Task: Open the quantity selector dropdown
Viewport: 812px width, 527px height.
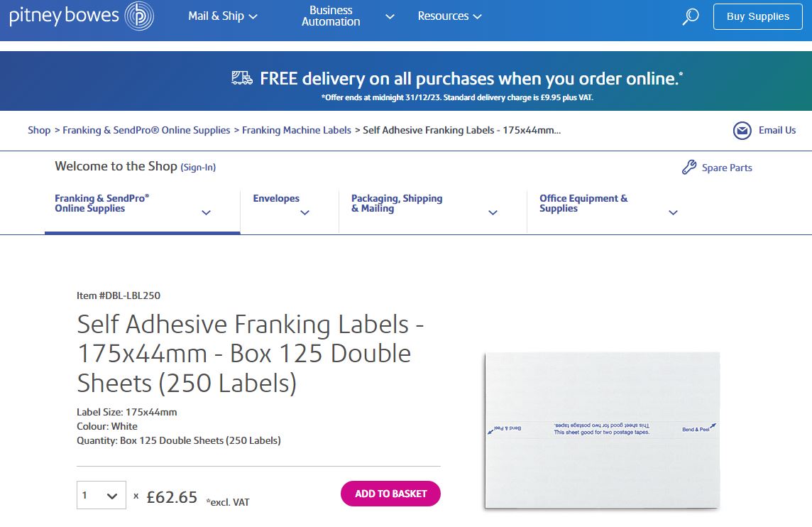Action: click(101, 495)
